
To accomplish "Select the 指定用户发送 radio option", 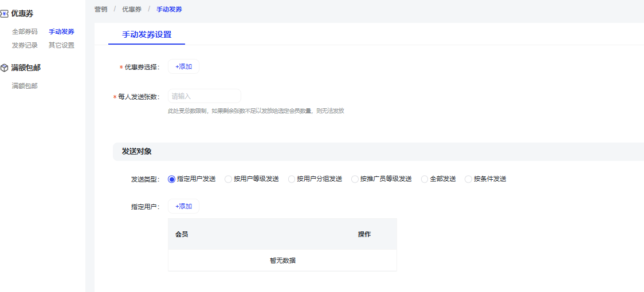I will coord(171,179).
